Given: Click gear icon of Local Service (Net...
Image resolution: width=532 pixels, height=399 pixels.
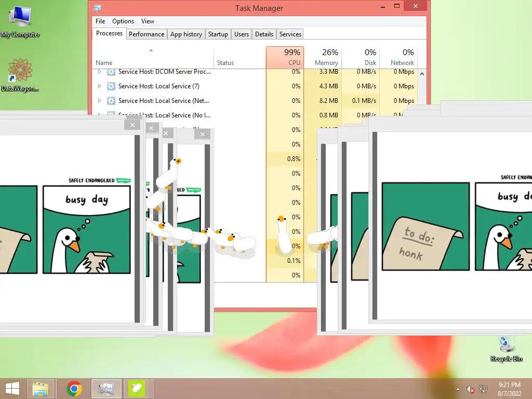Looking at the screenshot, I should coord(111,101).
